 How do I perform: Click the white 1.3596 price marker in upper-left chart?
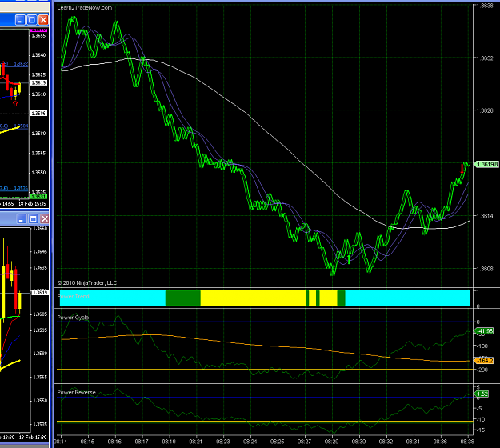pyautogui.click(x=39, y=113)
